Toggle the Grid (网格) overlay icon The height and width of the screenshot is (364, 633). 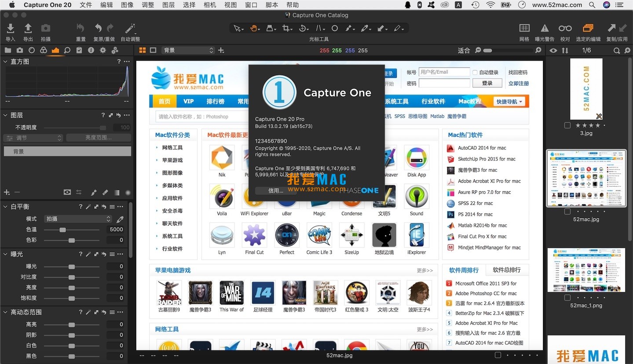pyautogui.click(x=524, y=28)
